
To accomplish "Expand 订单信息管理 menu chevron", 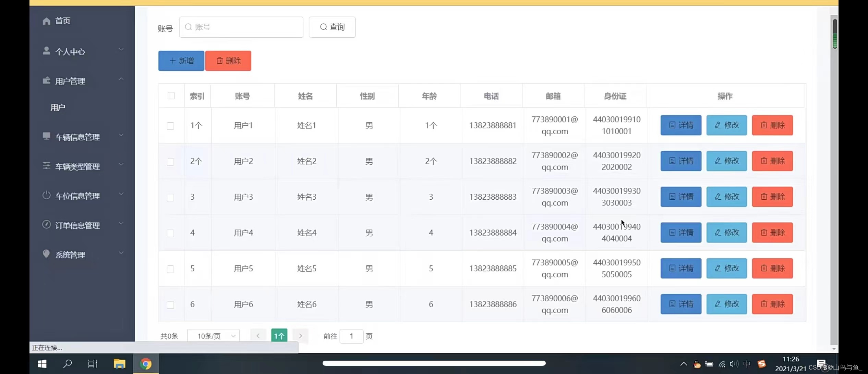I will (121, 223).
